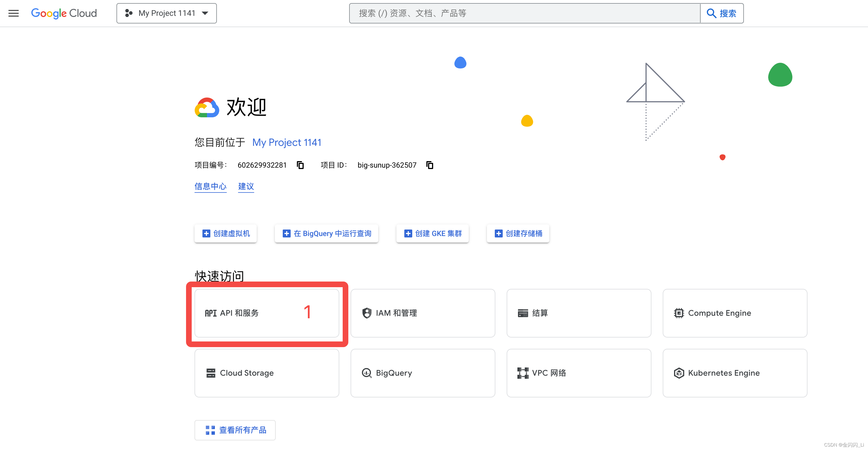
Task: Click 在 BigQuery 中运行查询 button
Action: 327,233
